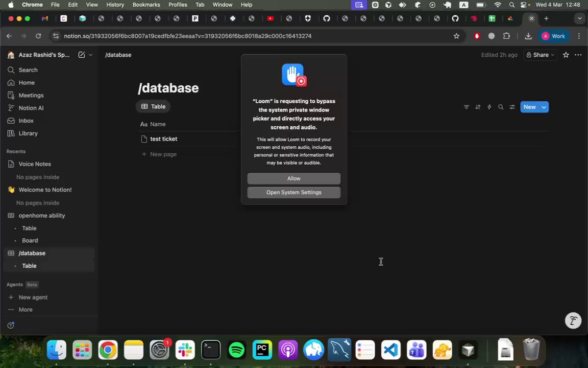The width and height of the screenshot is (588, 368).
Task: Open the View menu
Action: tap(92, 5)
